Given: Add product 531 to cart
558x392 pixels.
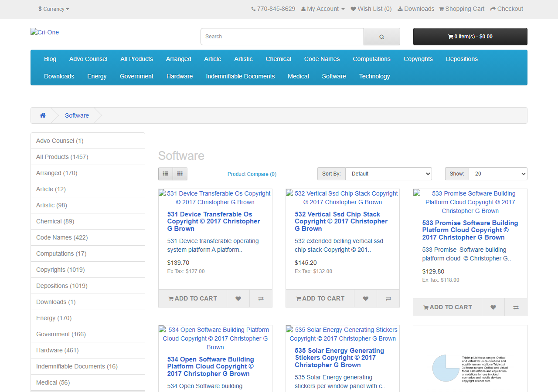Looking at the screenshot, I should click(193, 298).
